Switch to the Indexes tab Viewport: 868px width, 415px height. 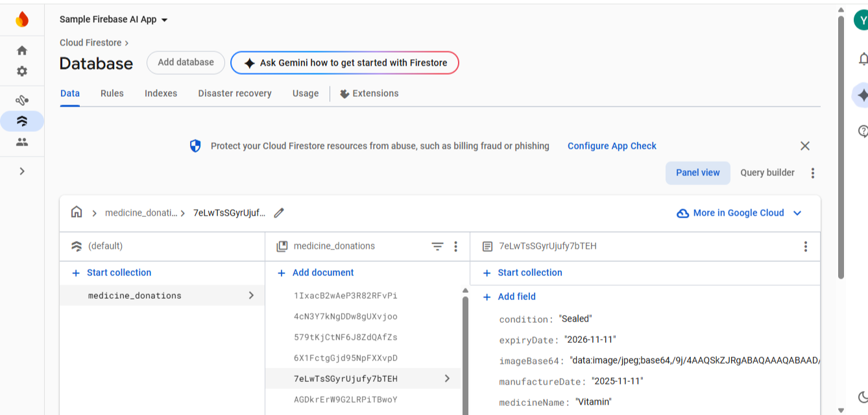pyautogui.click(x=161, y=94)
